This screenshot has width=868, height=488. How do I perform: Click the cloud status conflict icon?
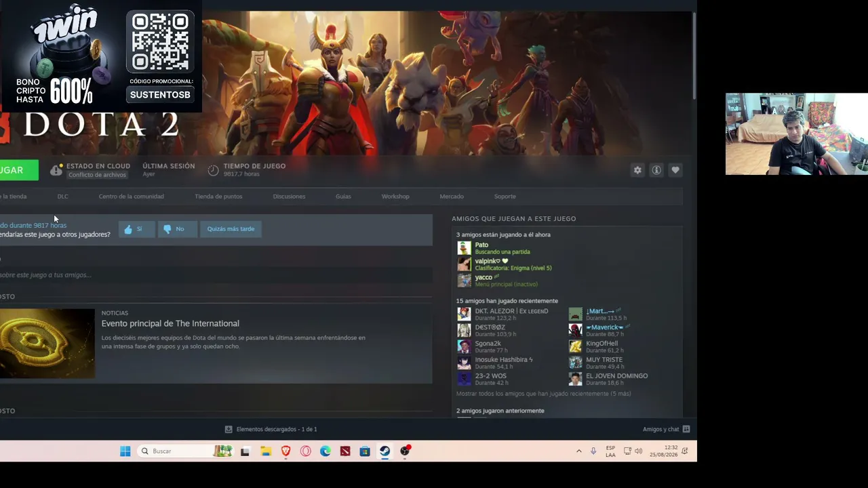pyautogui.click(x=56, y=169)
